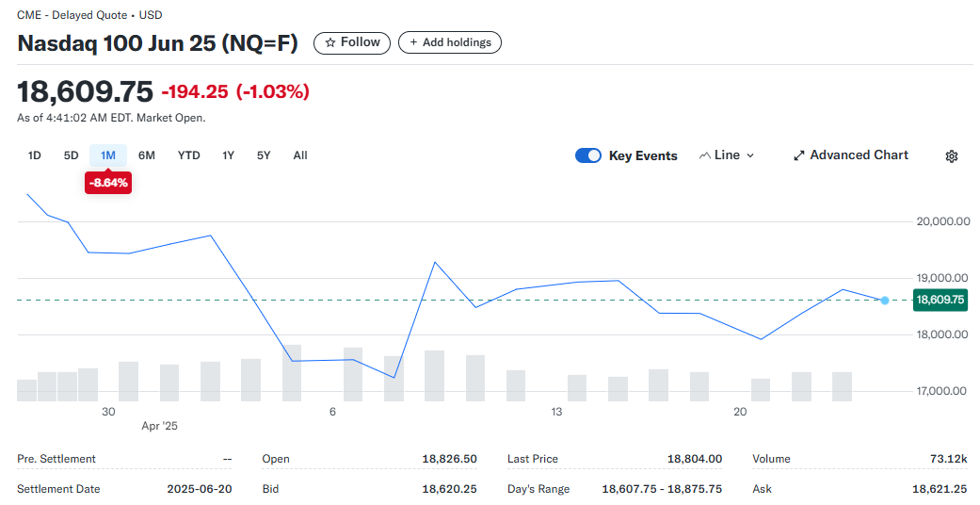The width and height of the screenshot is (980, 505).
Task: Toggle the Key Events switch
Action: [x=588, y=155]
